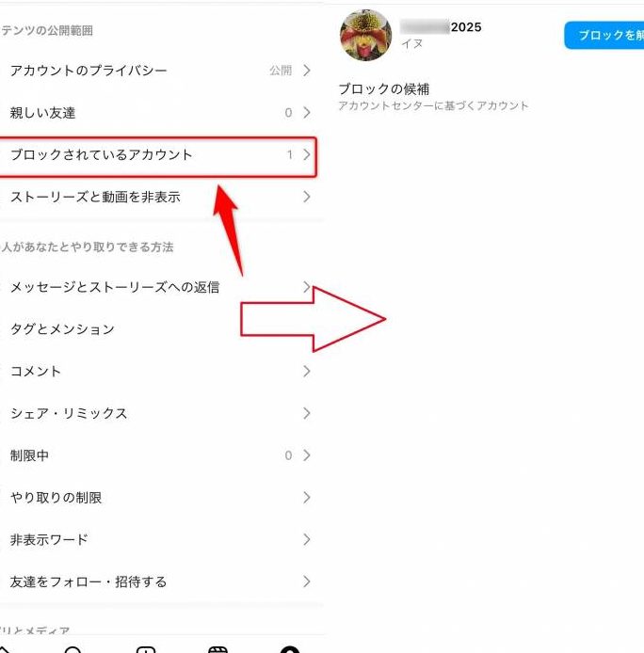Viewport: 644px width, 653px height.
Task: Expand chevron beside コメント
Action: (x=307, y=371)
